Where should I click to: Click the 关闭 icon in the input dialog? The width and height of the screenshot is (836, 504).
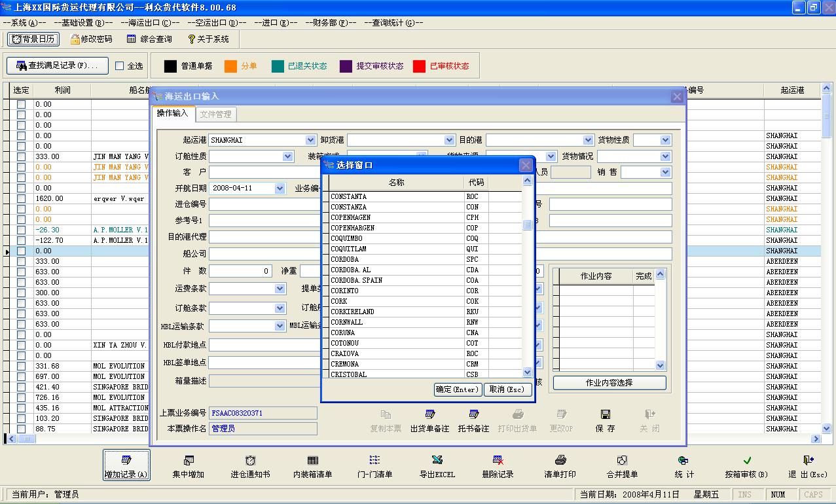tap(649, 421)
